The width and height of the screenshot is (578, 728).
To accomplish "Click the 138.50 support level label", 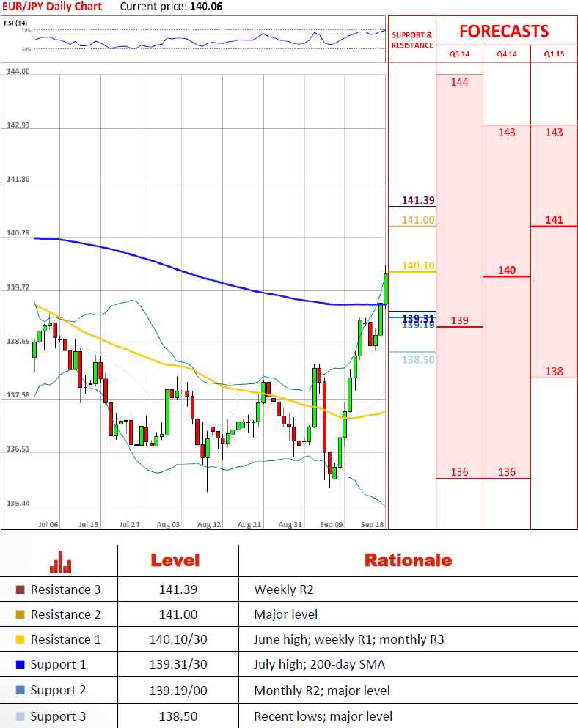I will pos(418,359).
